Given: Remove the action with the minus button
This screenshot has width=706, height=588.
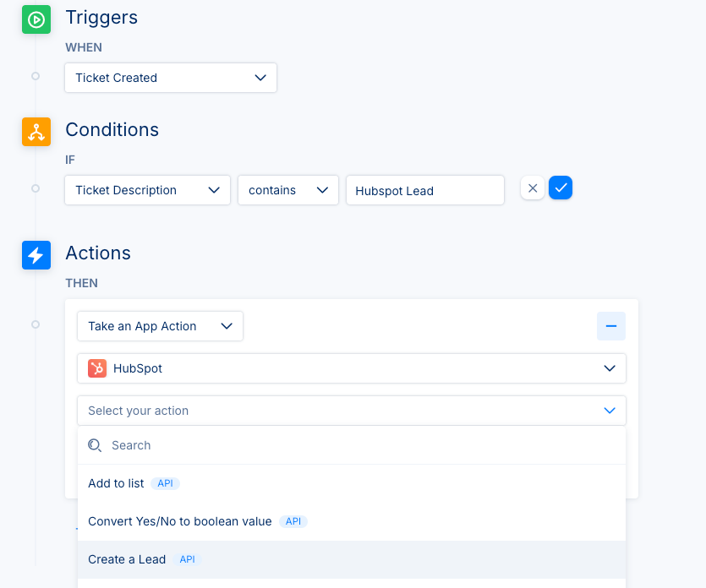Looking at the screenshot, I should [x=611, y=326].
